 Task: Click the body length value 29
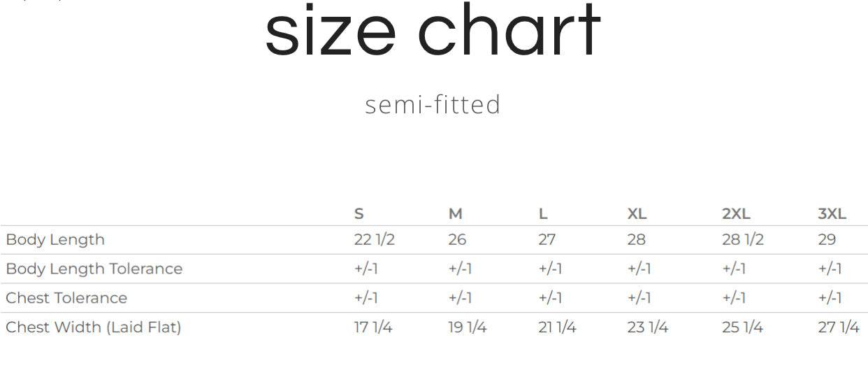click(x=827, y=240)
